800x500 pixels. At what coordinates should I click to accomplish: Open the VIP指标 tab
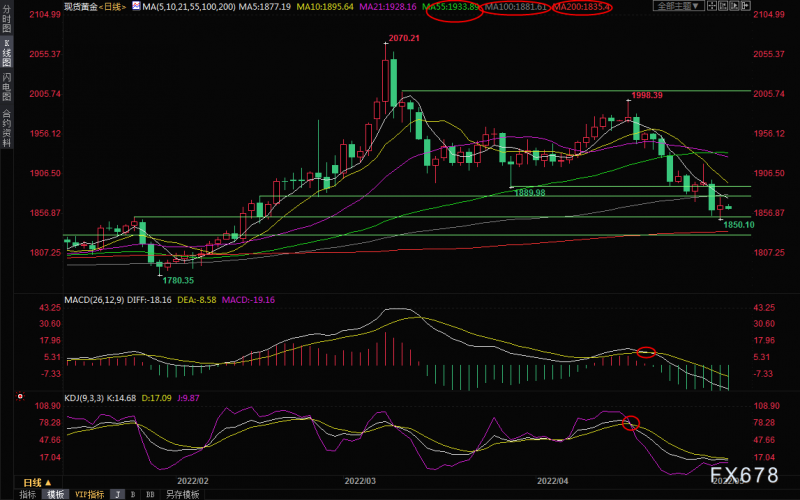(89, 494)
